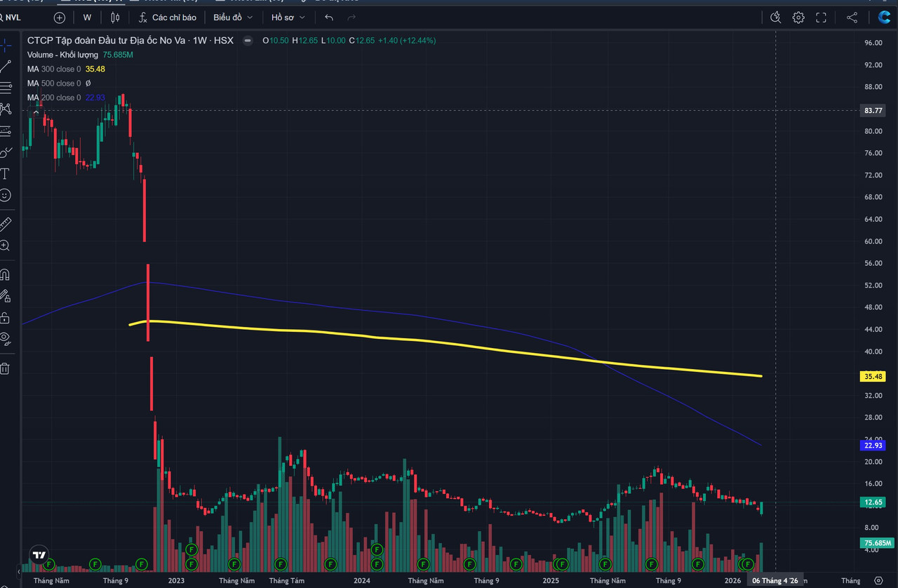898x588 pixels.
Task: Click the 2024 label on time axis
Action: (x=362, y=581)
